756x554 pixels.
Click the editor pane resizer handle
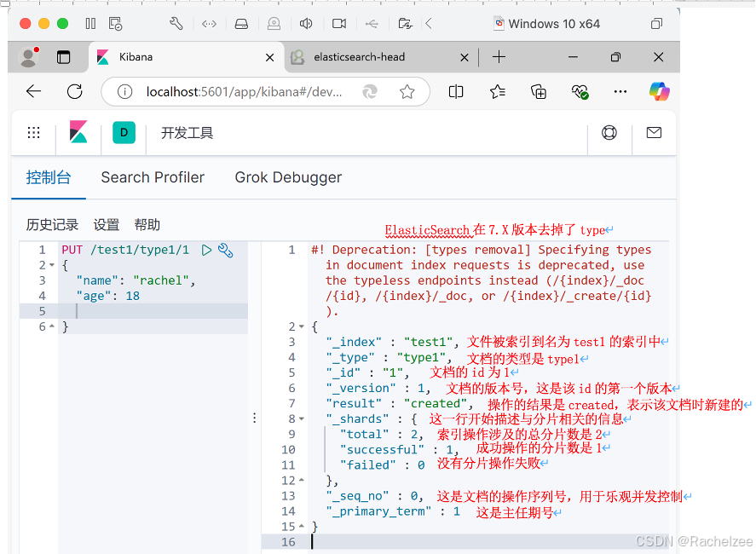[x=255, y=418]
